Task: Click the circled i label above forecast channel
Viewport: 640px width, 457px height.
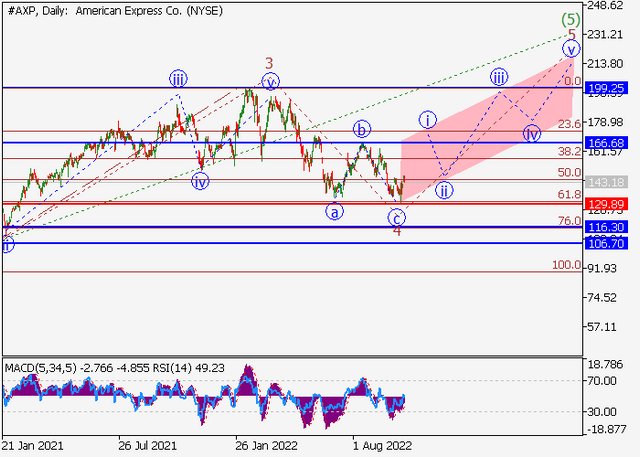Action: (427, 120)
